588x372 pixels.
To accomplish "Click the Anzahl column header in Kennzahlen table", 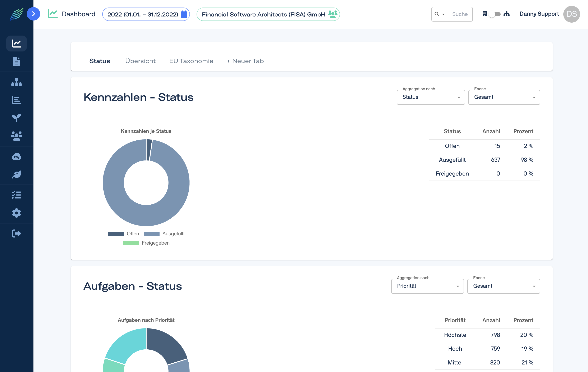I will pyautogui.click(x=491, y=131).
